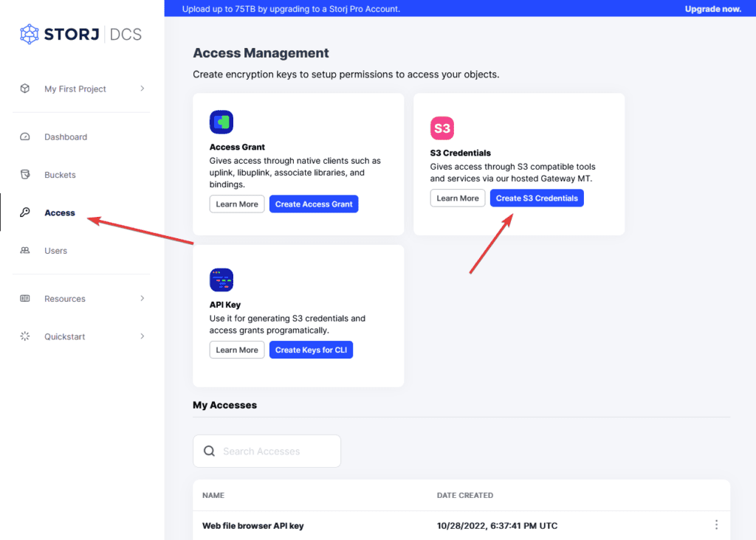Click the Buckets icon in sidebar

(25, 174)
